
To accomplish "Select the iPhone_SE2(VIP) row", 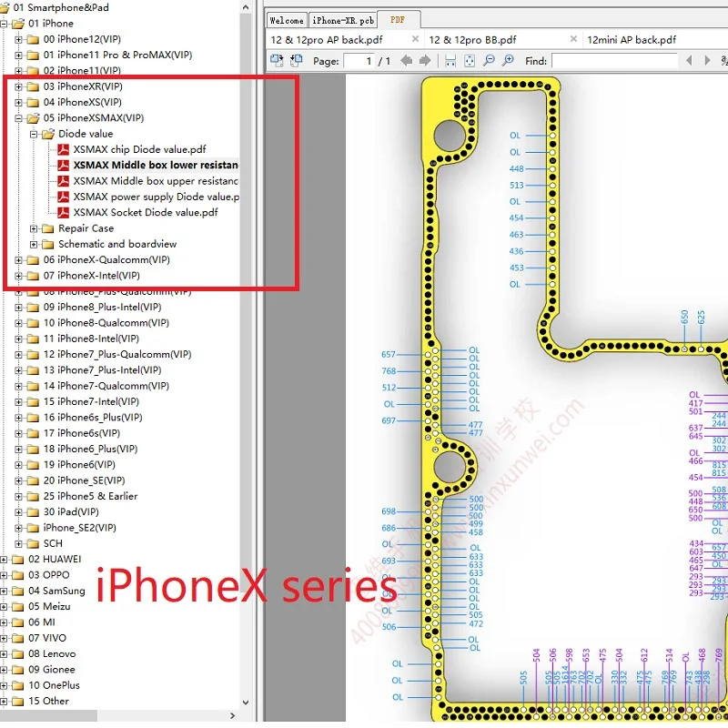I will [x=80, y=528].
